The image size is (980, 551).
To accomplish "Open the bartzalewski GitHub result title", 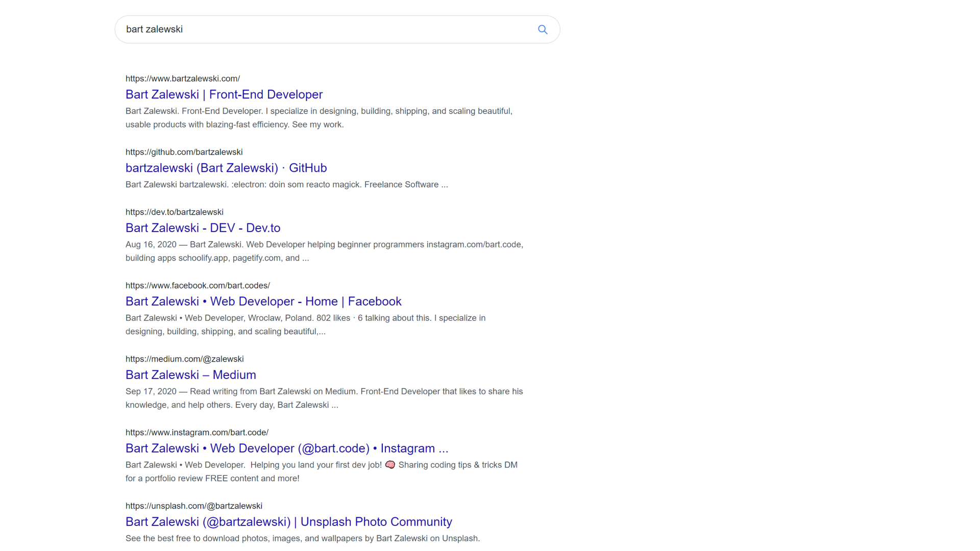I will (226, 168).
